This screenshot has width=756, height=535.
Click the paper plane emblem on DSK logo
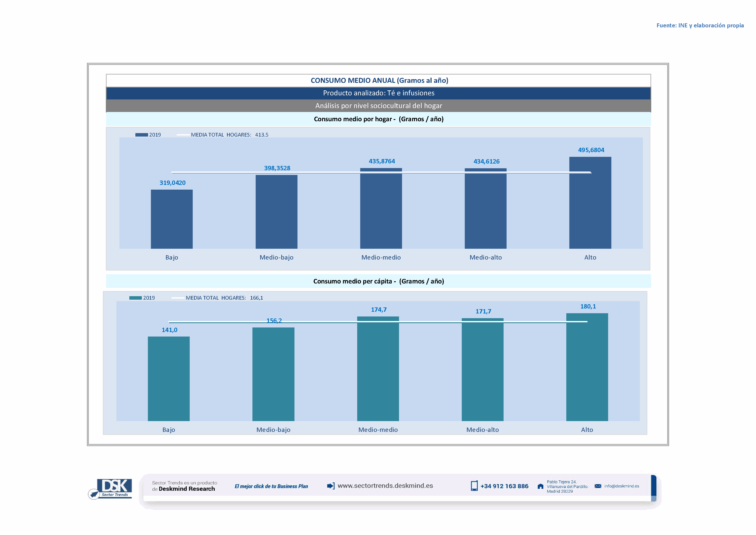(94, 494)
